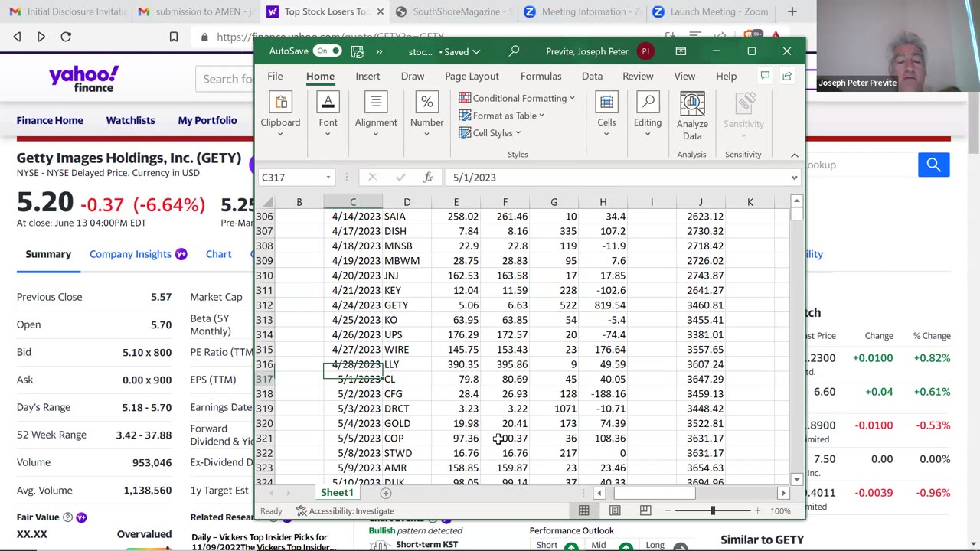The height and width of the screenshot is (551, 980).
Task: Click the zoom in plus button
Action: pos(757,510)
